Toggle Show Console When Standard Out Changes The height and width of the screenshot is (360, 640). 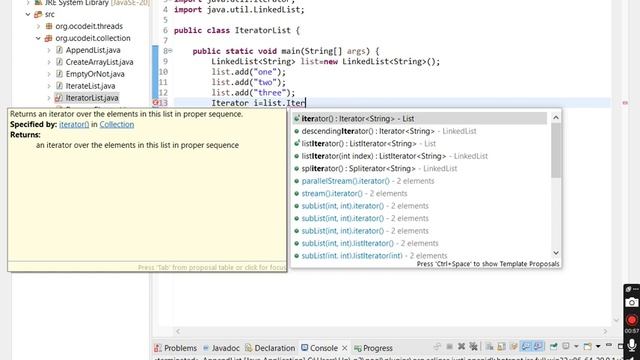[x=526, y=347]
